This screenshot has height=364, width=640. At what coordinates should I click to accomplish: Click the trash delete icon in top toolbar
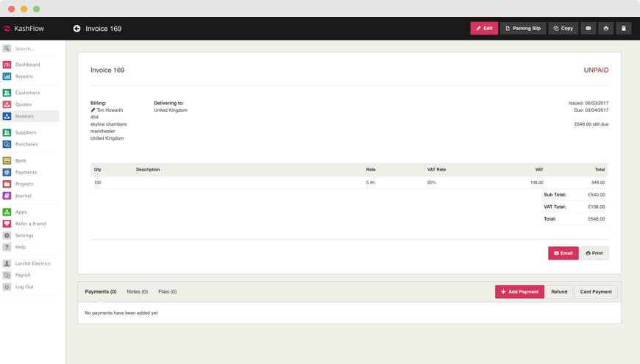point(623,29)
